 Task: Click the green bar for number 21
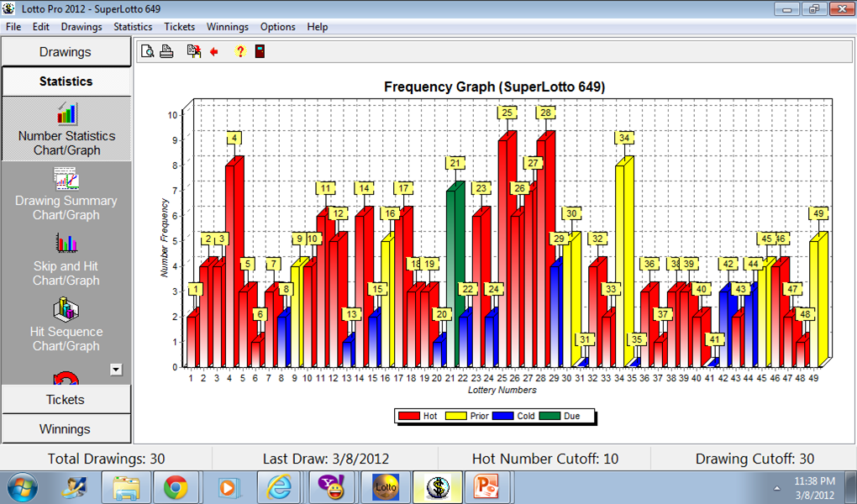[455, 276]
